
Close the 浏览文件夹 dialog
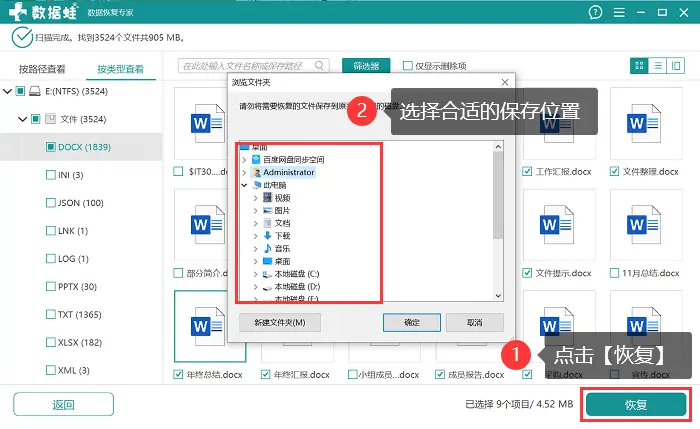point(505,82)
